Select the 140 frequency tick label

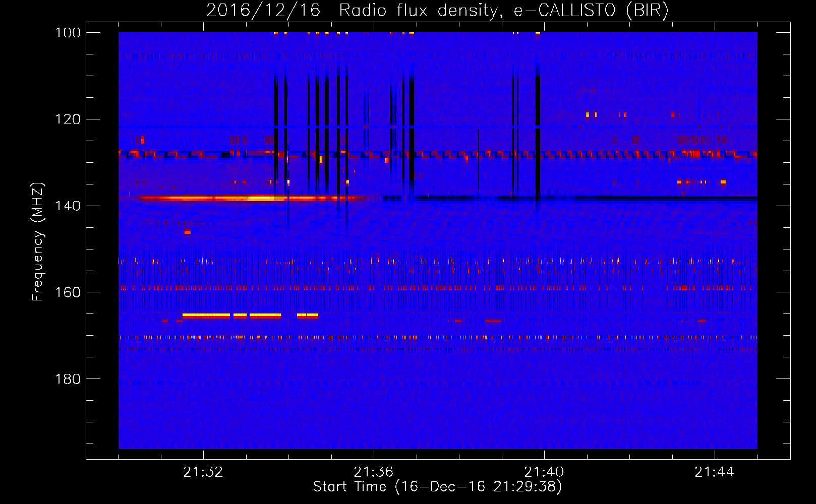[x=68, y=206]
